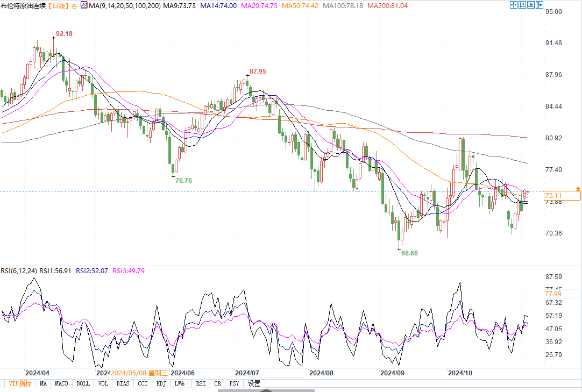Open the 日线 period selector
Image resolution: width=582 pixels, height=392 pixels.
pos(58,6)
